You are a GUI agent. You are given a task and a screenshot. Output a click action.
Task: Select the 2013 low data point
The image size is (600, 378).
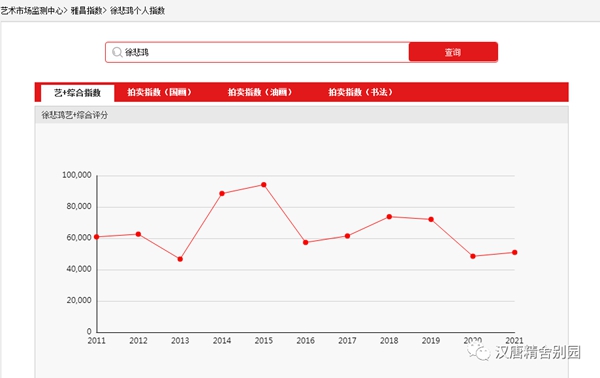pyautogui.click(x=180, y=259)
